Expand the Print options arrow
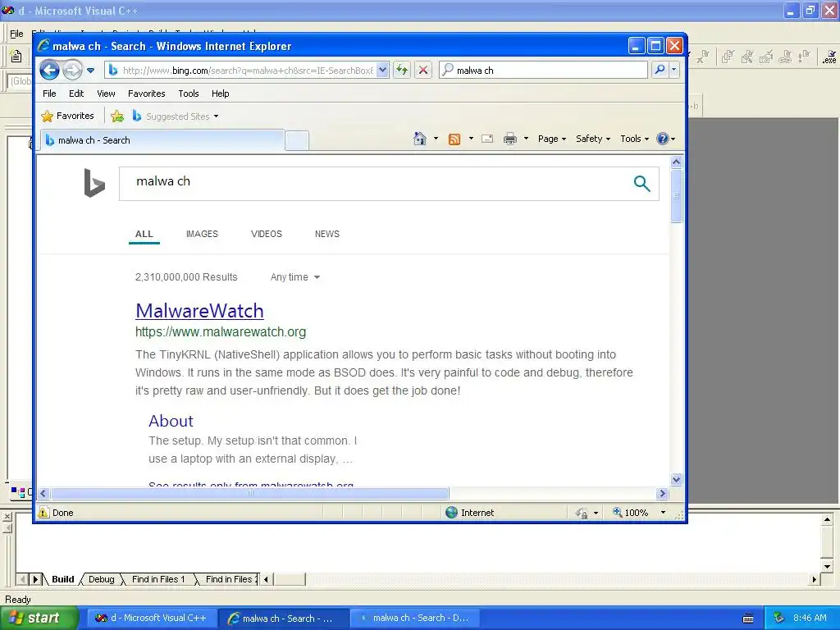Image resolution: width=840 pixels, height=630 pixels. click(526, 139)
